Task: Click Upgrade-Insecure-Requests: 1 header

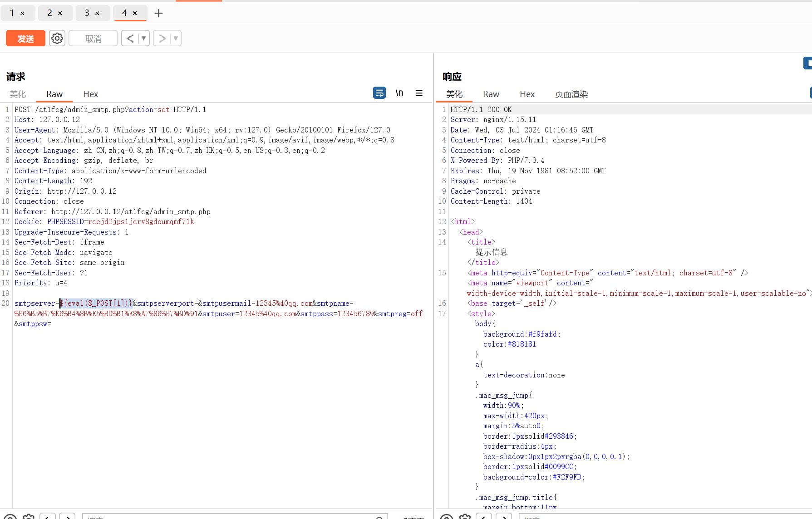Action: pos(71,232)
